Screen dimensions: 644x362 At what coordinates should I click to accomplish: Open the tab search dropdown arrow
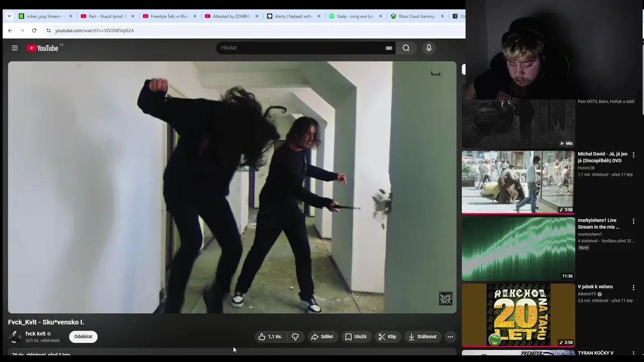pos(9,16)
